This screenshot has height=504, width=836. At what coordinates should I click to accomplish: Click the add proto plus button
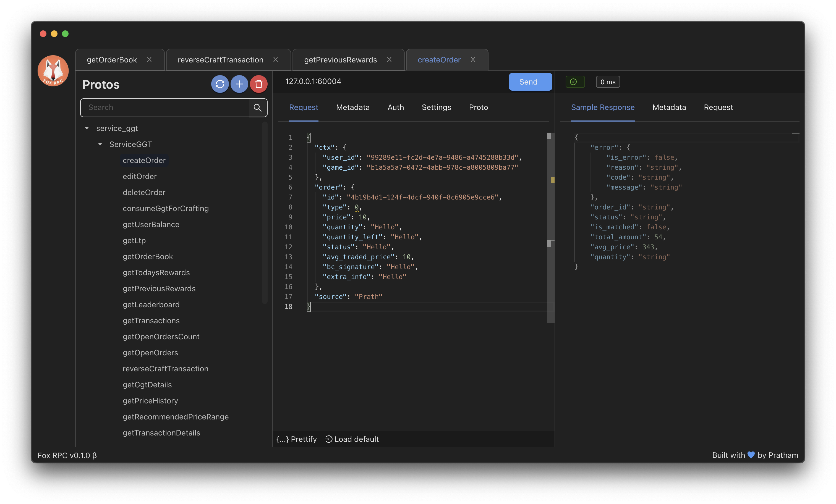tap(239, 84)
